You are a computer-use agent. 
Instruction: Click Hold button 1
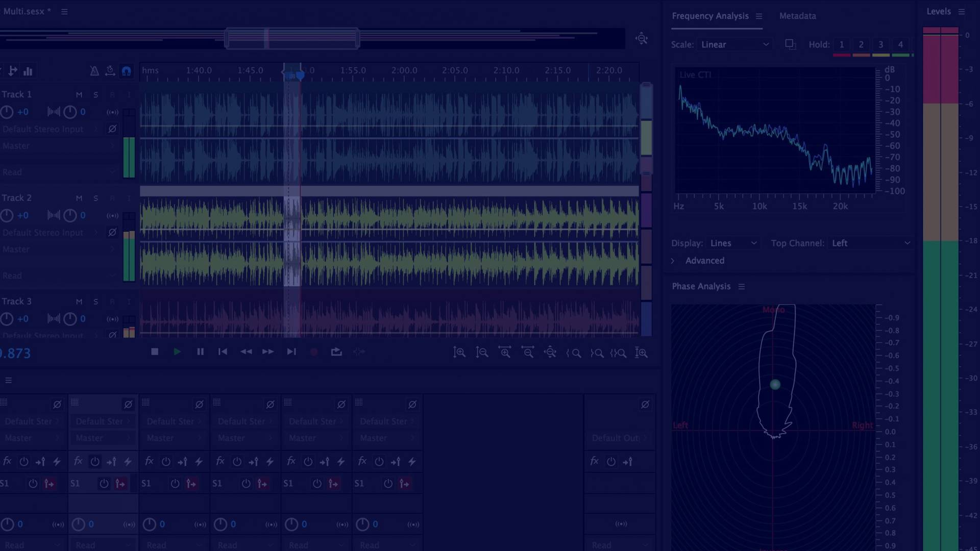pos(842,45)
